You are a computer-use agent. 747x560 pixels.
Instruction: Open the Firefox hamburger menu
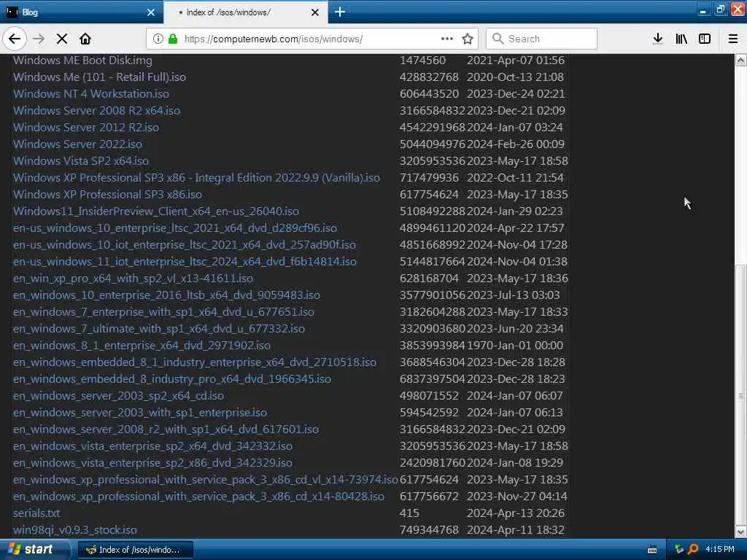coord(733,39)
